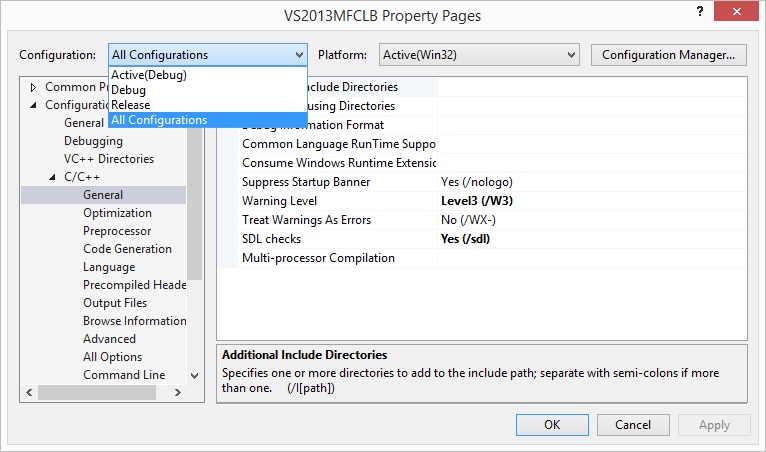The height and width of the screenshot is (452, 766).
Task: Select the Language tree item
Action: point(109,267)
